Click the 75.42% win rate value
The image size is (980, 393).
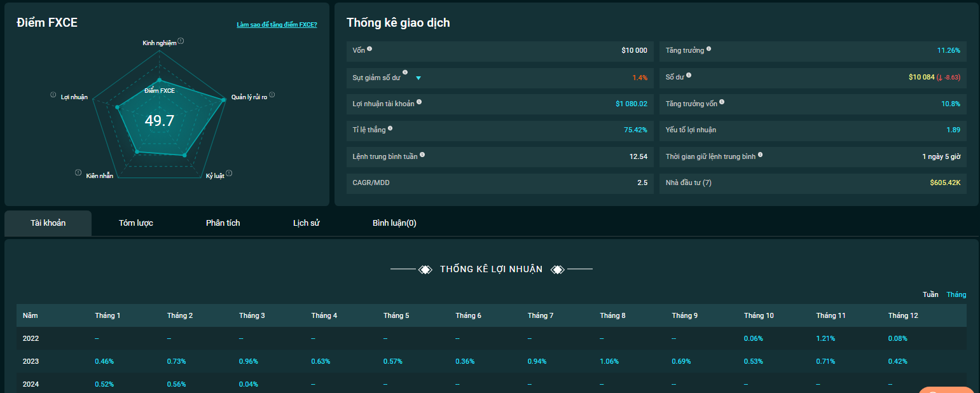(635, 130)
